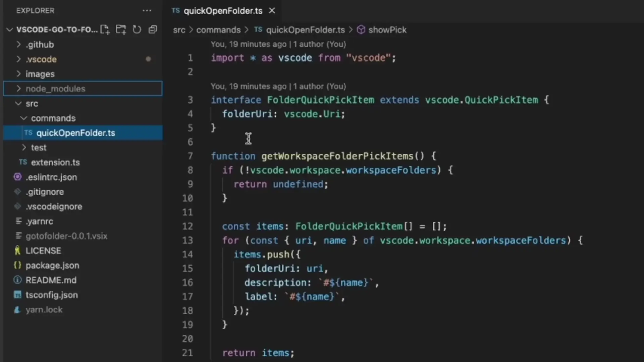
Task: Collapse the commands folder chevron
Action: [23, 118]
